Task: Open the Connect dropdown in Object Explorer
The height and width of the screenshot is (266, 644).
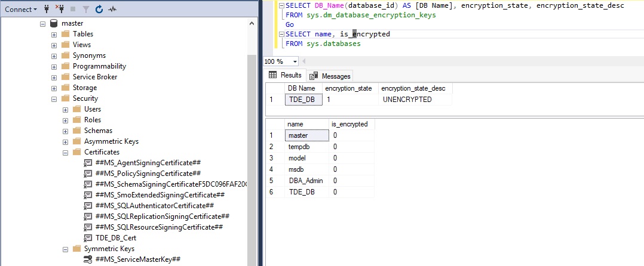Action: pyautogui.click(x=20, y=9)
